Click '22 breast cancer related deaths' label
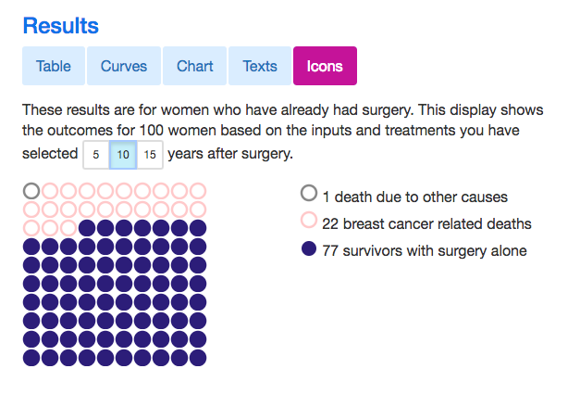Screen dimensions: 580x394 click(x=426, y=224)
